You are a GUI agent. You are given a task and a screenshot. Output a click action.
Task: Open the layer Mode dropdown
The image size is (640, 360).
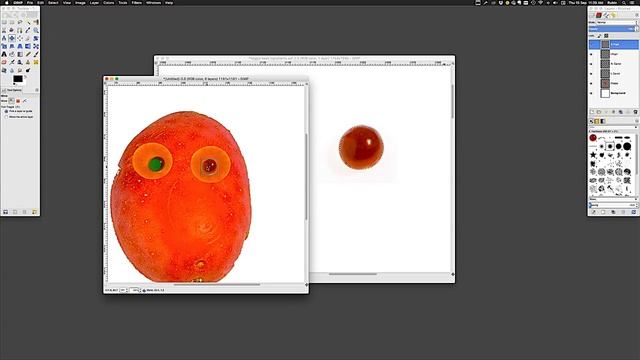[x=617, y=22]
